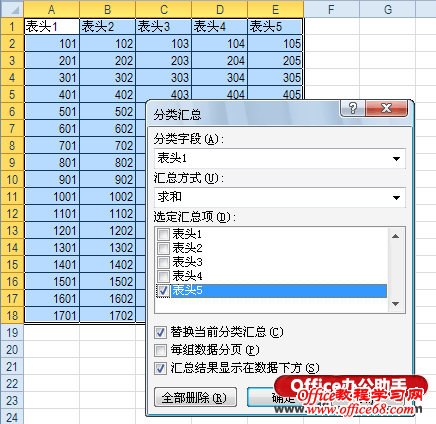
Task: Click the help question mark button in dialog
Action: (352, 108)
